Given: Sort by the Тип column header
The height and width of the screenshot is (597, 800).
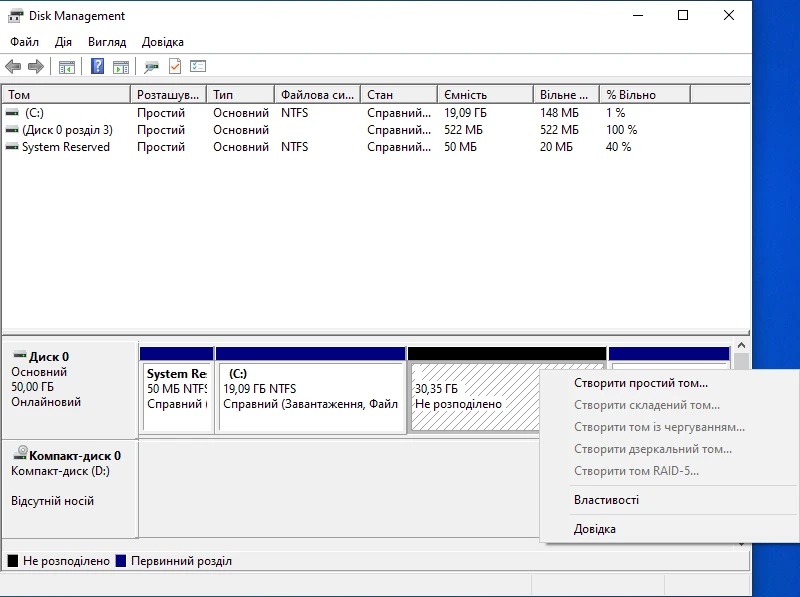Looking at the screenshot, I should click(241, 95).
